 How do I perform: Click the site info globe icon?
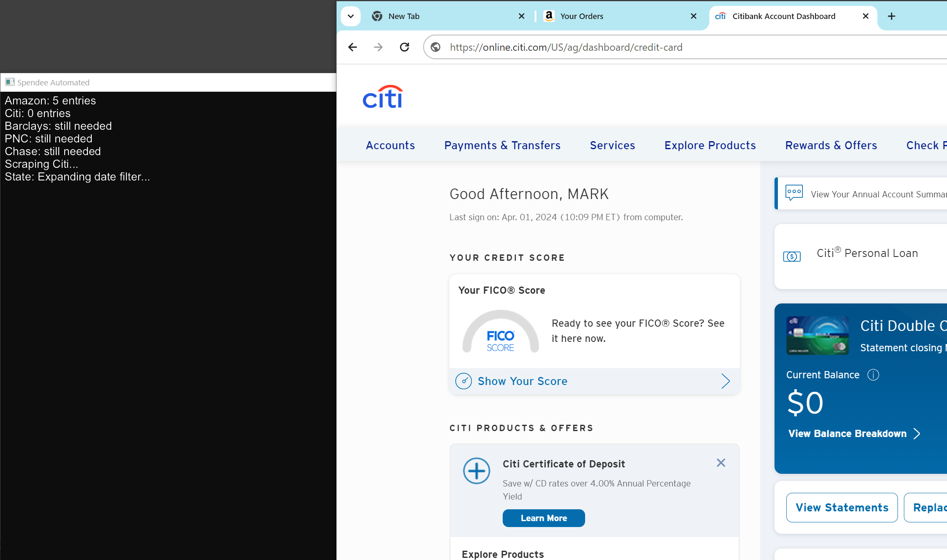click(435, 47)
